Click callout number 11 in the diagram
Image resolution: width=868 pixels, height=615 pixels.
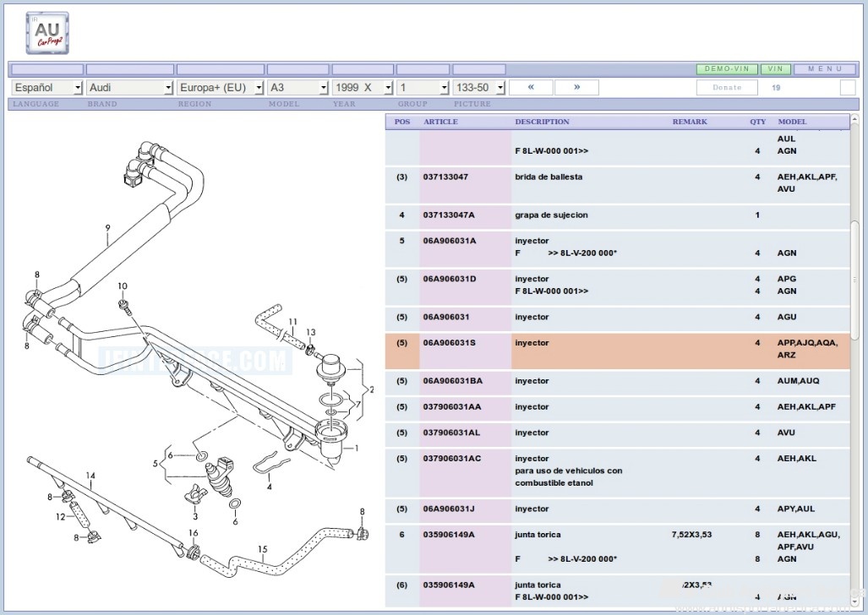coord(292,322)
